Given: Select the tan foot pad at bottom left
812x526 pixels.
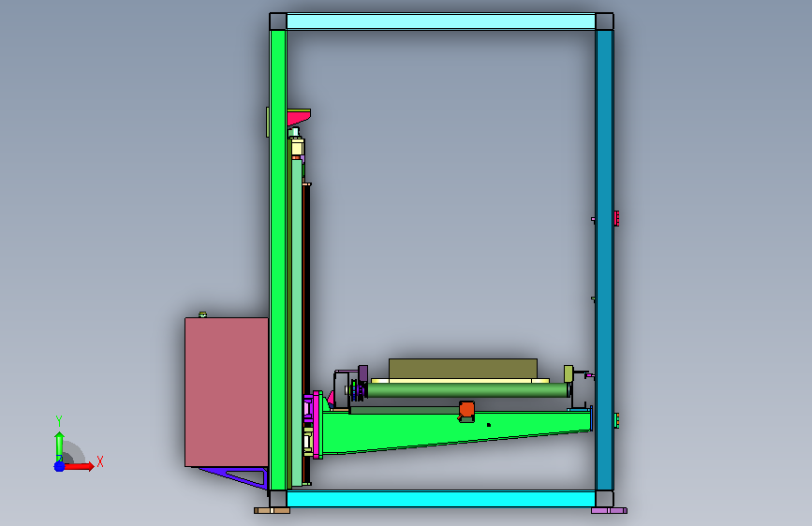Looking at the screenshot, I should [x=272, y=510].
